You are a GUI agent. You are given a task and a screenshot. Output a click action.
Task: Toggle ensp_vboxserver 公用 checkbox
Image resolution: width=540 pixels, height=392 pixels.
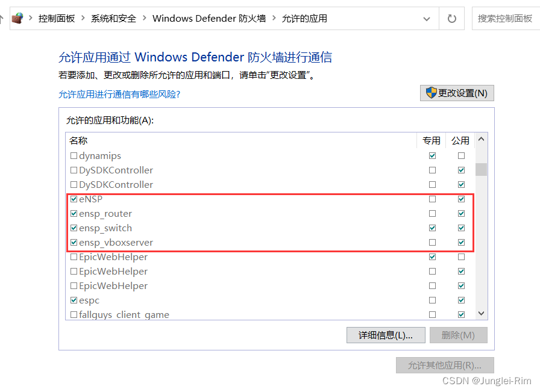(461, 242)
